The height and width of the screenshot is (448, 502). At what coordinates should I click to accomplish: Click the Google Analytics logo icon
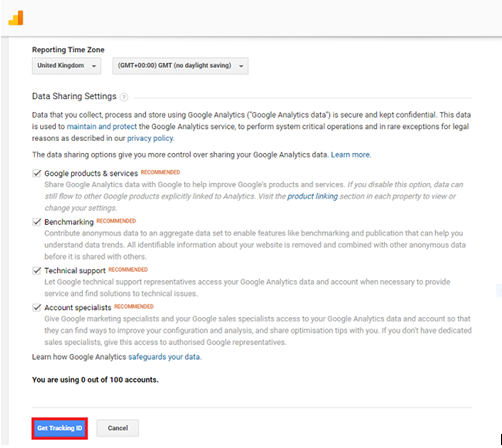(x=16, y=18)
